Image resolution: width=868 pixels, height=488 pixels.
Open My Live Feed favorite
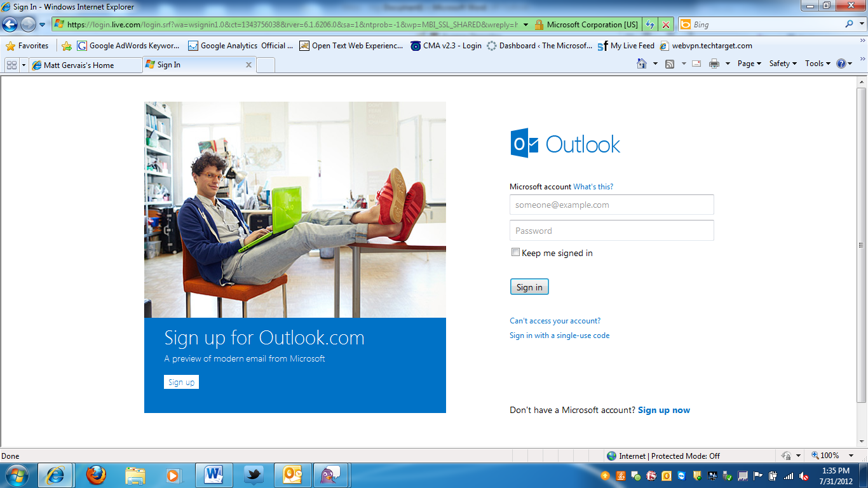(626, 46)
